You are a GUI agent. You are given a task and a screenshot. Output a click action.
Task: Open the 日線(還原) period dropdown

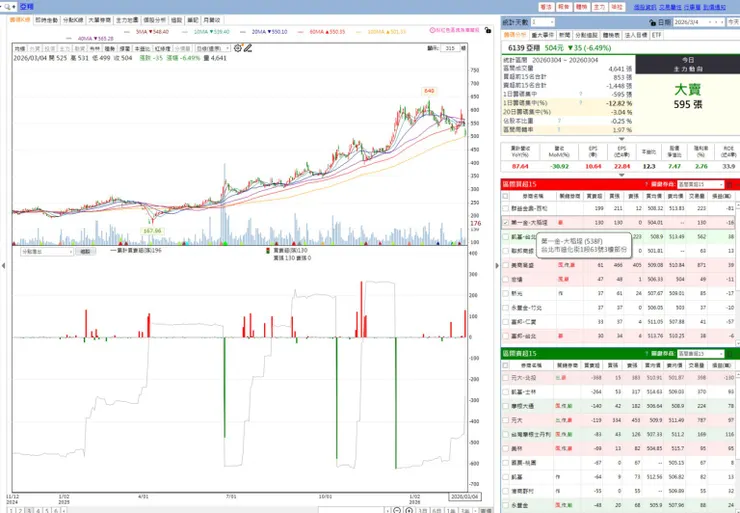[x=213, y=48]
